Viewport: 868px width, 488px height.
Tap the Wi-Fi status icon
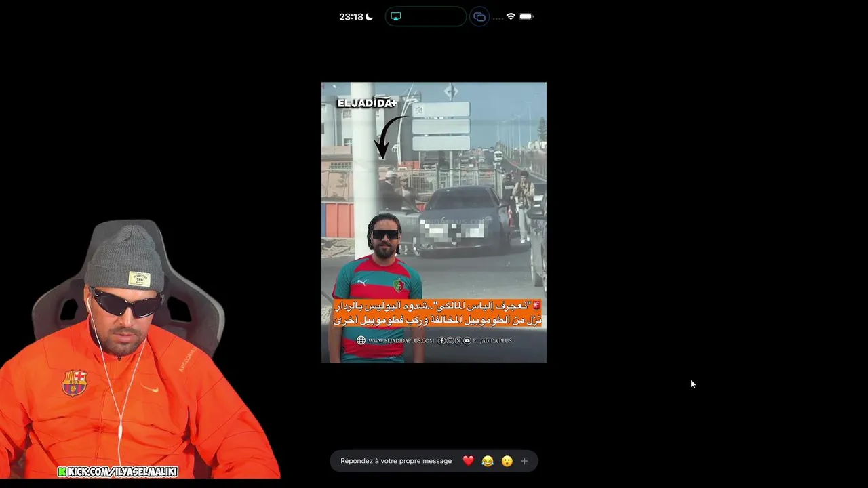tap(511, 16)
